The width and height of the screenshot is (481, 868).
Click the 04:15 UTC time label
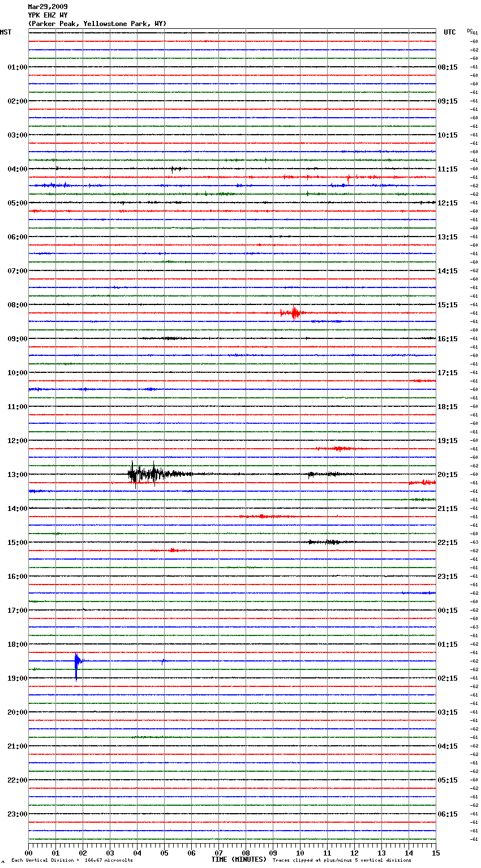click(448, 746)
